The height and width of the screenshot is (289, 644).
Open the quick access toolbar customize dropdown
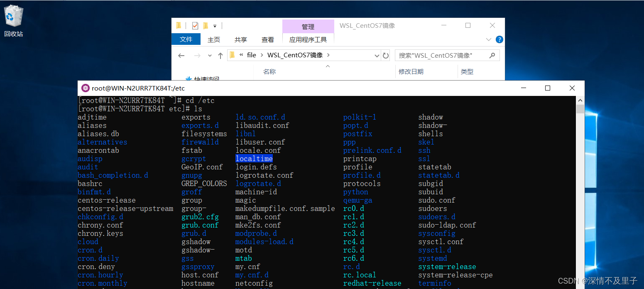coord(215,26)
